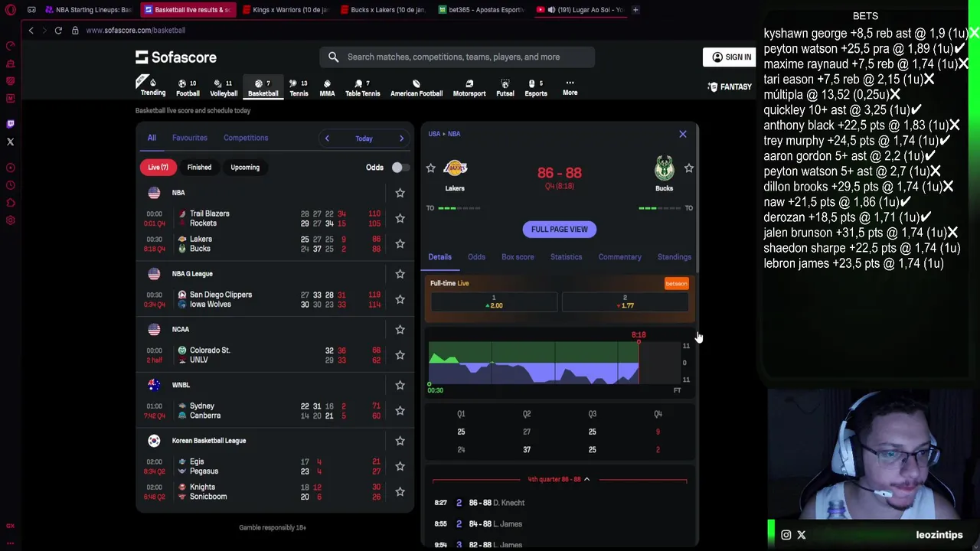This screenshot has width=980, height=551.
Task: Filter by Upcoming matches
Action: click(245, 167)
